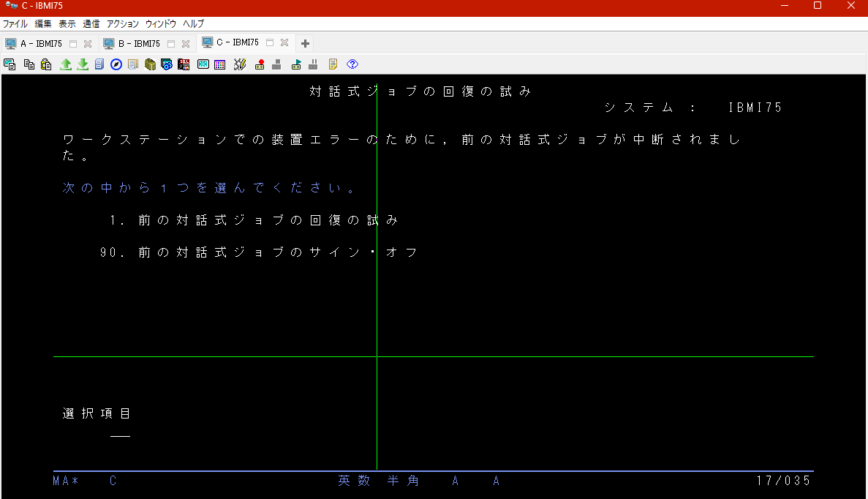Image resolution: width=868 pixels, height=499 pixels.
Task: Click the yellow notepad script icon
Action: click(333, 64)
